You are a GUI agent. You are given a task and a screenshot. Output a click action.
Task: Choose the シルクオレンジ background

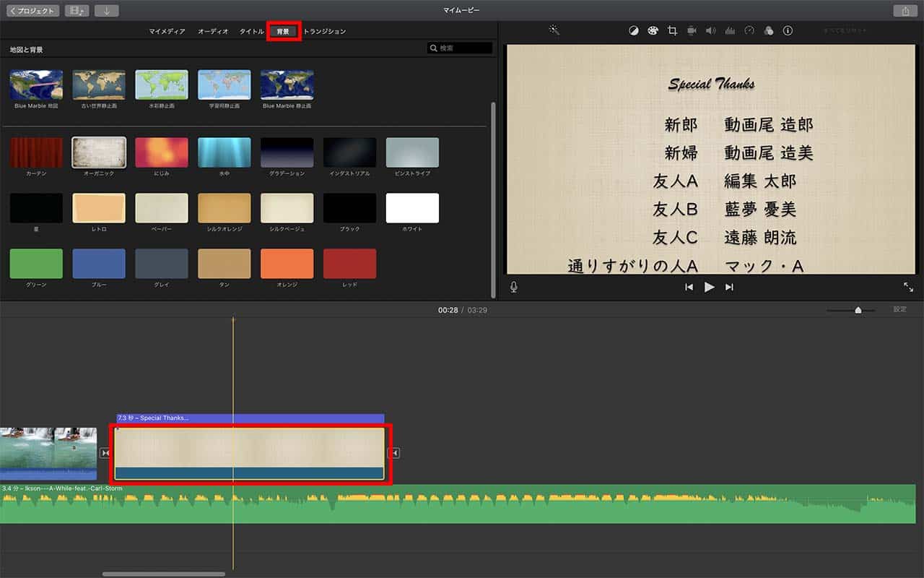225,208
